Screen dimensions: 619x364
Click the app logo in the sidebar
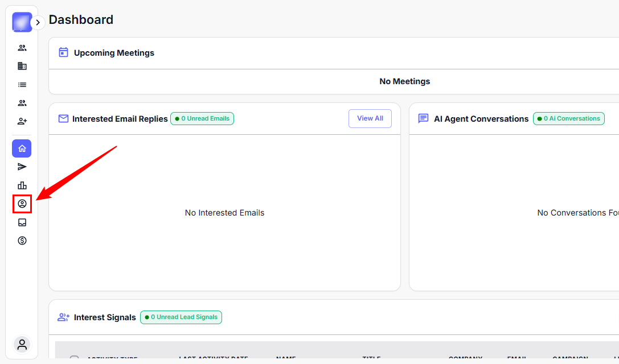click(22, 22)
